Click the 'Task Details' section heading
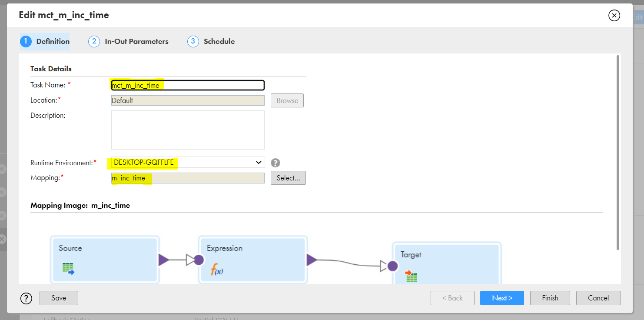The height and width of the screenshot is (320, 644). [x=51, y=69]
